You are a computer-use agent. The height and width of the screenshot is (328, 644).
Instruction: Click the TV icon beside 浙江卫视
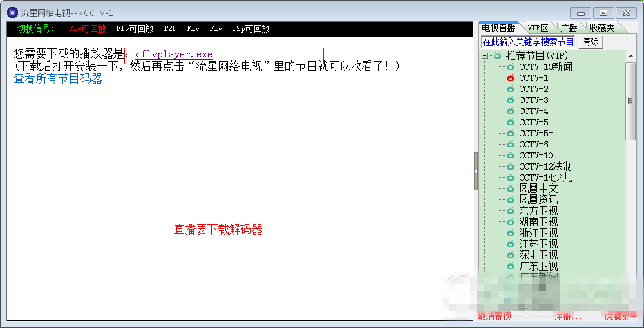click(511, 233)
